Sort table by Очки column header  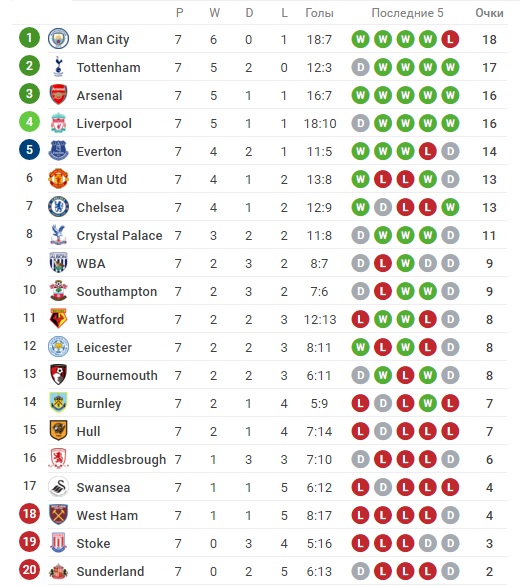point(489,13)
